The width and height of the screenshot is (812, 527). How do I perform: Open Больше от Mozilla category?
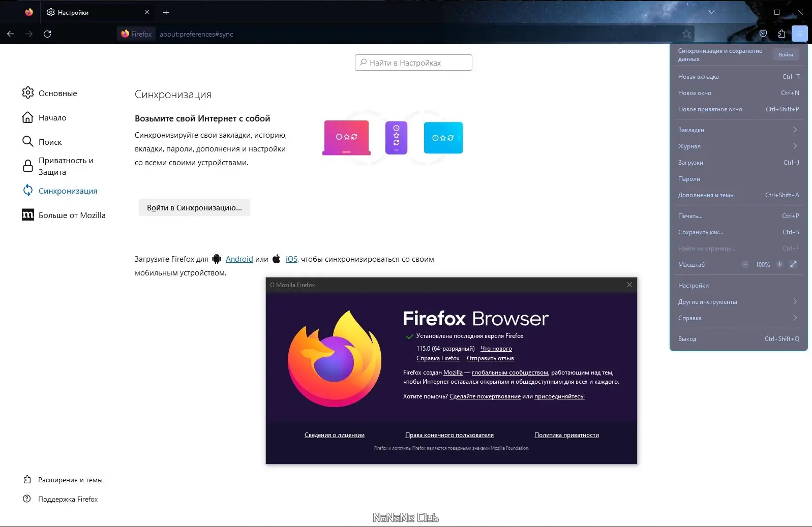[x=64, y=215]
